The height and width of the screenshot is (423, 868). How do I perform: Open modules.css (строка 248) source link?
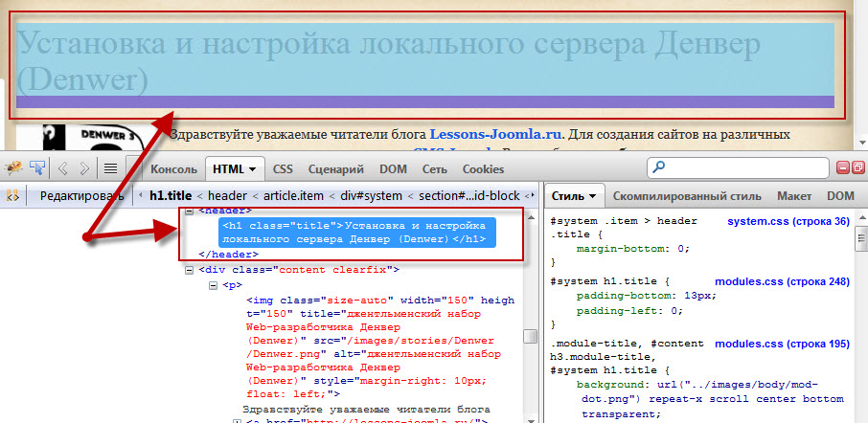pyautogui.click(x=782, y=281)
